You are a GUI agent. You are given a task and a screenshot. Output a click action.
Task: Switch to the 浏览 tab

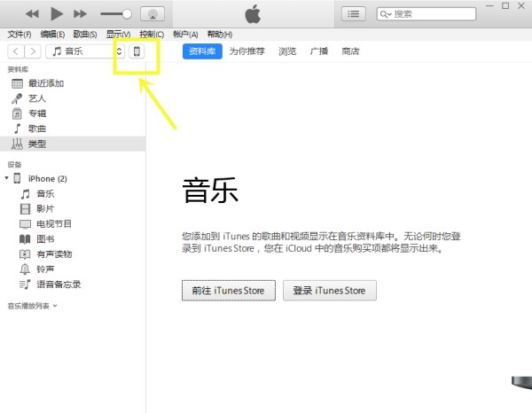pos(287,51)
